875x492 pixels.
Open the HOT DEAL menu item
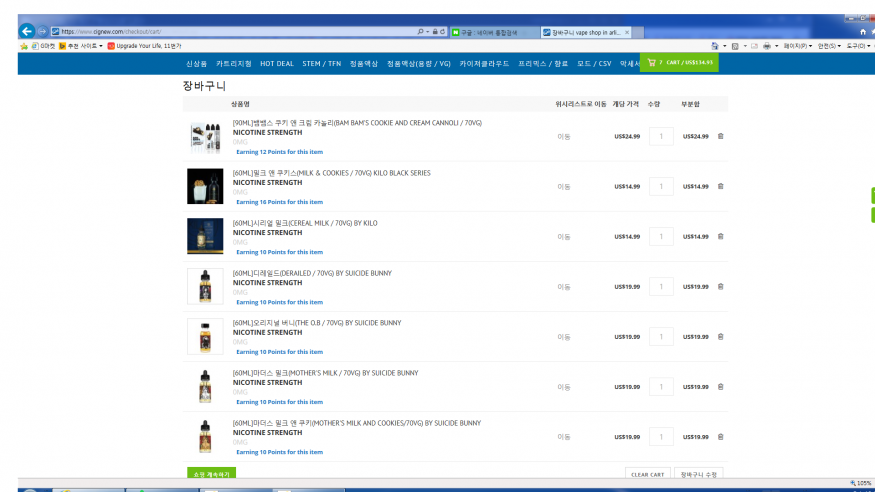[x=277, y=63]
